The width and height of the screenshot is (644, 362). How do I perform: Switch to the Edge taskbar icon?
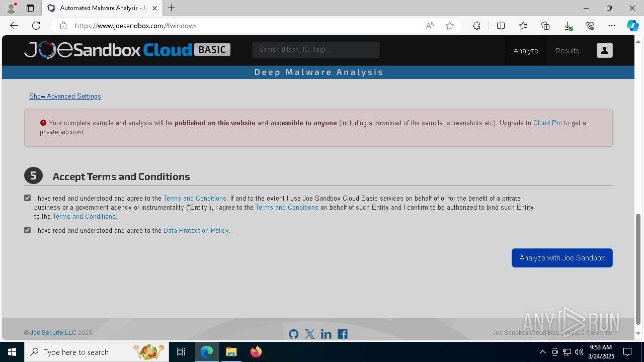click(207, 352)
